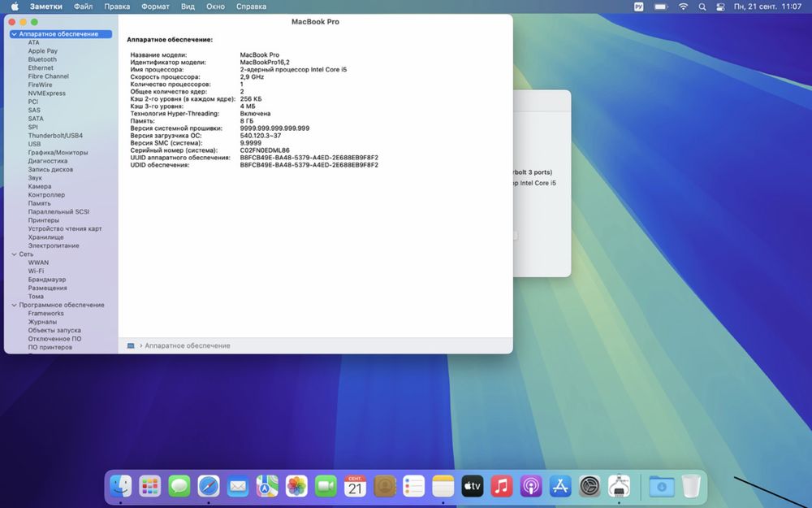Open the Формат menu

point(155,7)
